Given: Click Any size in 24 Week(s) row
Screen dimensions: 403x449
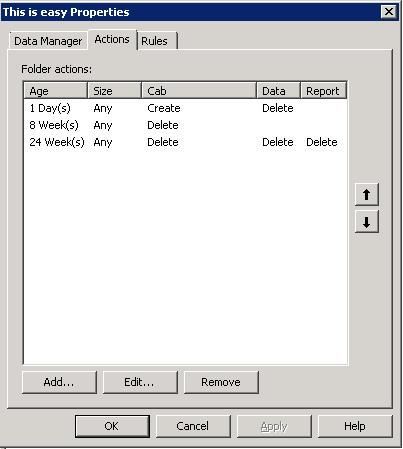Looking at the screenshot, I should point(103,142).
